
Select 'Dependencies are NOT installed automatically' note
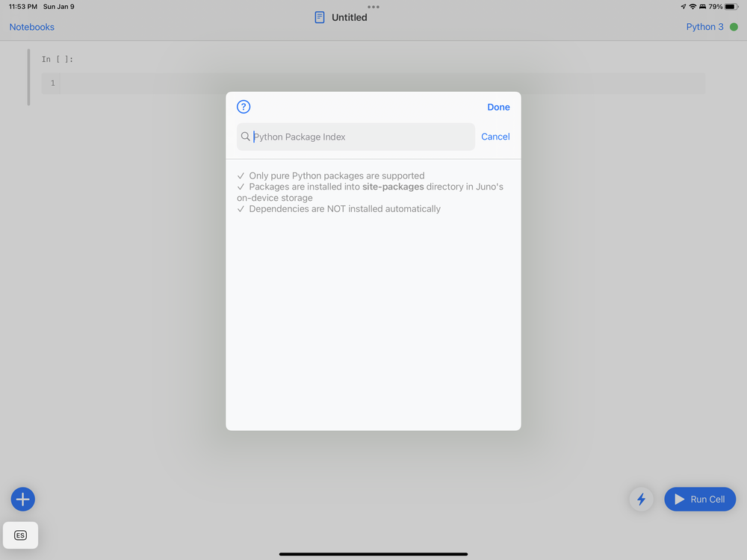[x=344, y=208]
